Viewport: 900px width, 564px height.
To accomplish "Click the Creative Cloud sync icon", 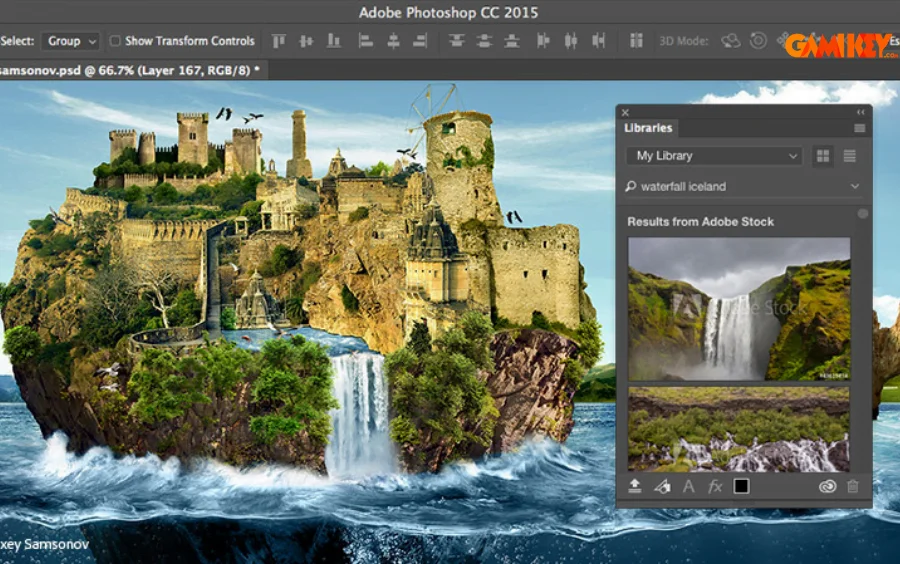I will click(827, 487).
